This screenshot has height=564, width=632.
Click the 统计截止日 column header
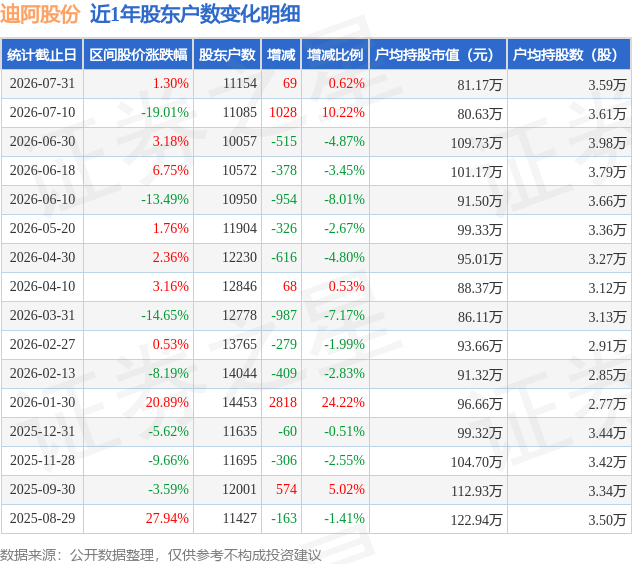coord(42,54)
